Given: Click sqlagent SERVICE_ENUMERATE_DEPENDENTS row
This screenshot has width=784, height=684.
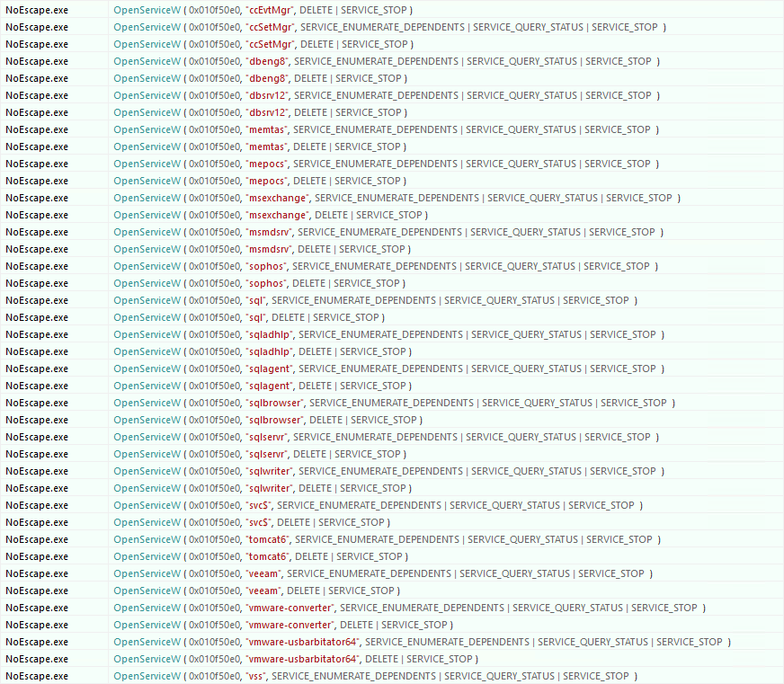Looking at the screenshot, I should [392, 369].
